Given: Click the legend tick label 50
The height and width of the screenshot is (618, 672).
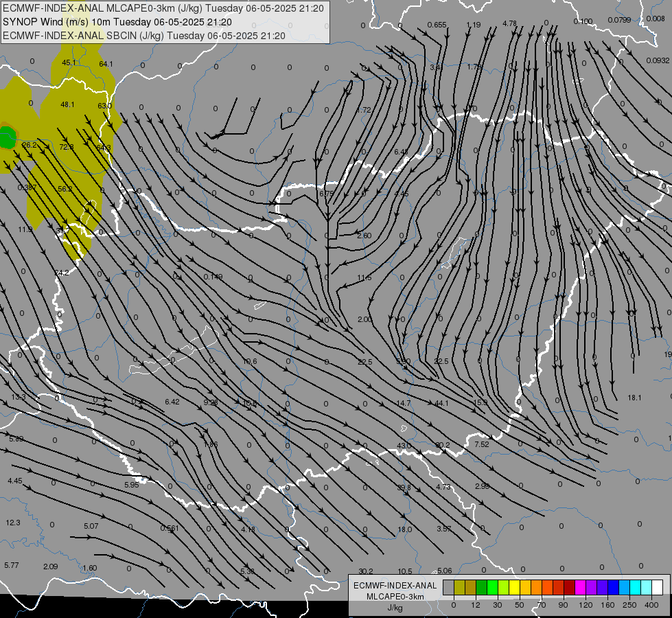Looking at the screenshot, I should [519, 605].
